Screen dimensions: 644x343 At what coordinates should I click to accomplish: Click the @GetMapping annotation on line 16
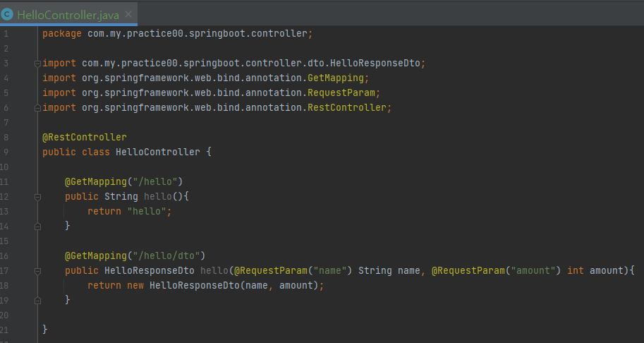tap(96, 255)
